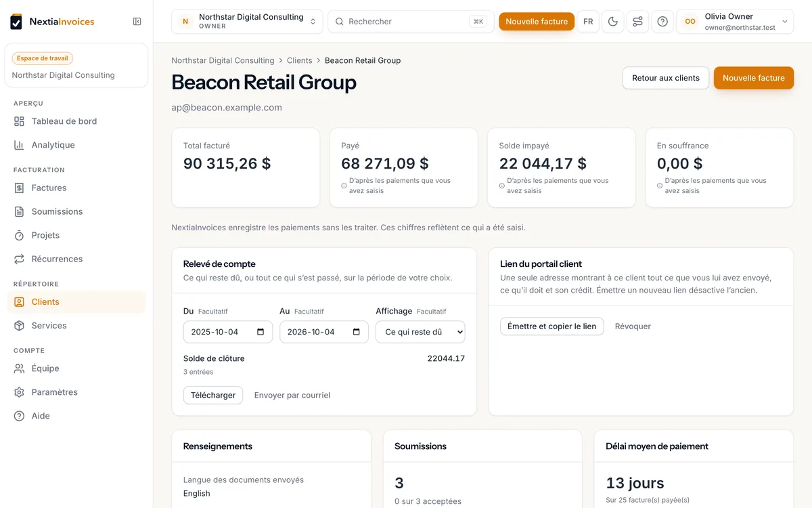Click Télécharger the statement
The height and width of the screenshot is (508, 812).
point(213,395)
